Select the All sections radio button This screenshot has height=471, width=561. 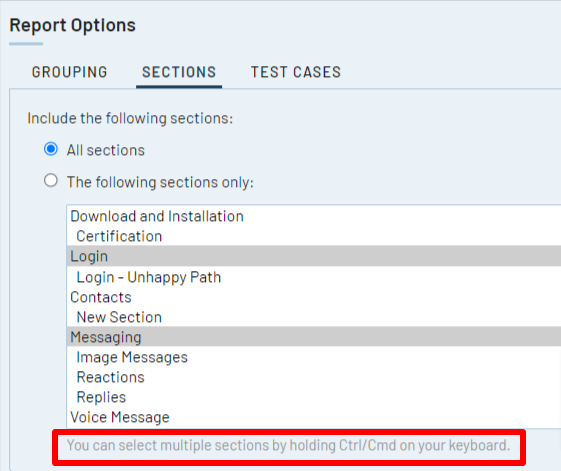(x=51, y=149)
